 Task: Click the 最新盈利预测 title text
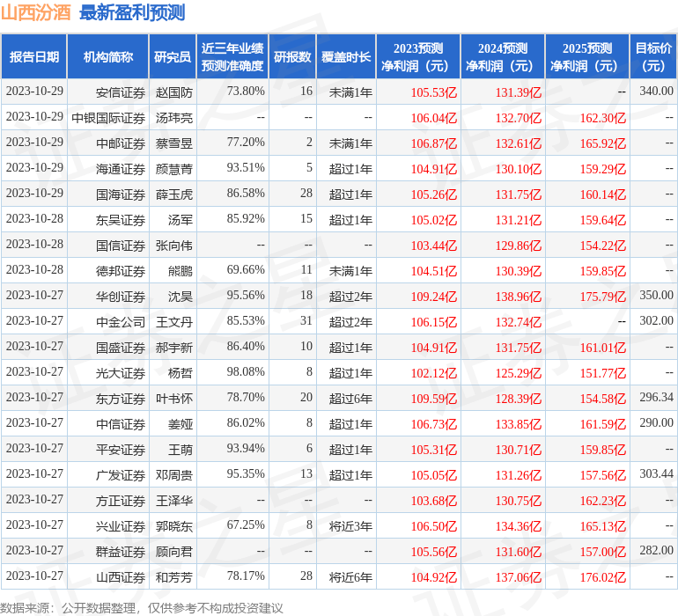point(132,12)
